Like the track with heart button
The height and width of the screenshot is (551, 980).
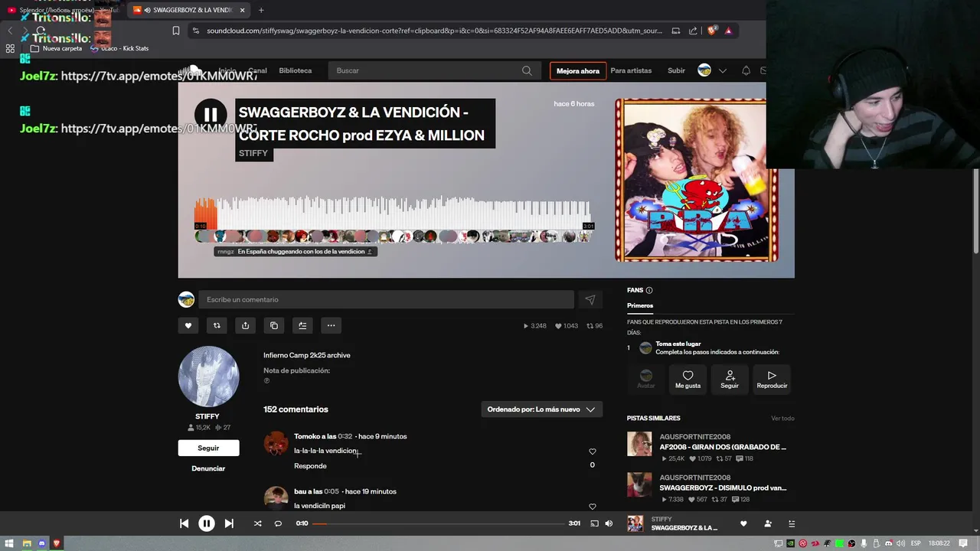188,325
